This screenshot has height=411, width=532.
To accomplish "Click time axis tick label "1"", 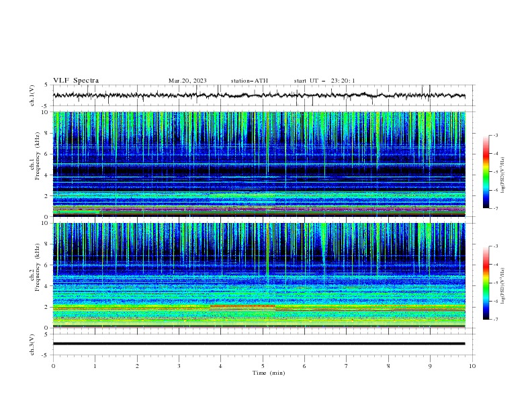I will (x=95, y=366).
